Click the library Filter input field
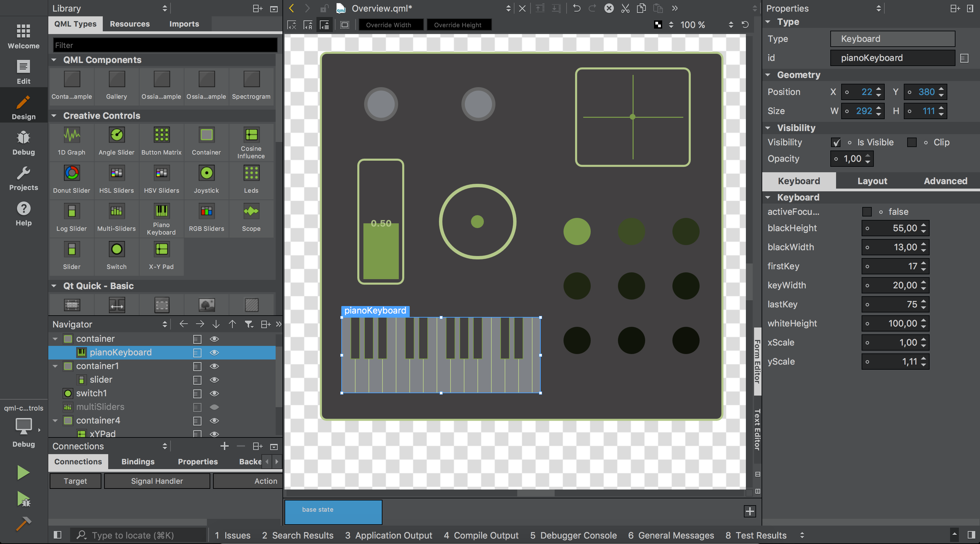The width and height of the screenshot is (980, 544). tap(165, 45)
